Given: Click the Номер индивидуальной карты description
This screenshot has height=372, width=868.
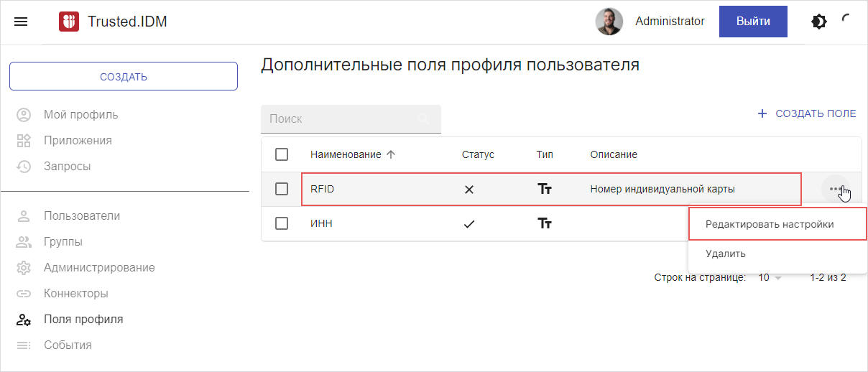Looking at the screenshot, I should (662, 189).
